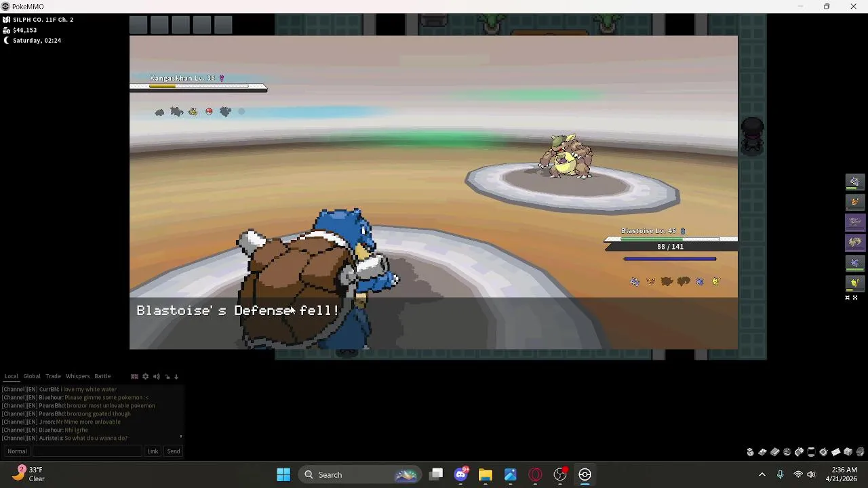Open File Explorer from the taskbar
Image resolution: width=868 pixels, height=488 pixels.
pos(486,474)
